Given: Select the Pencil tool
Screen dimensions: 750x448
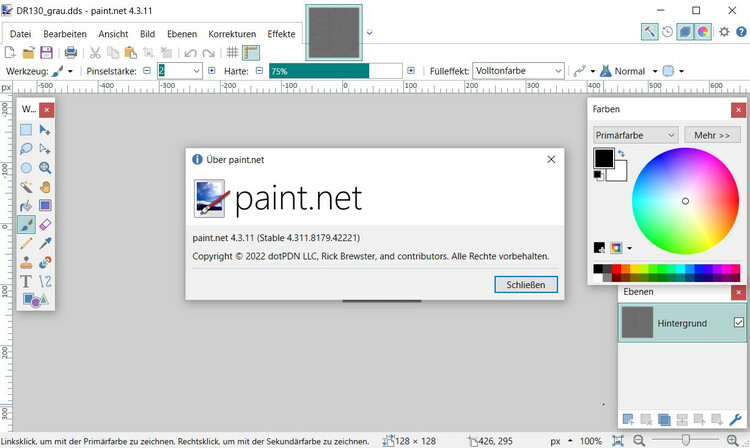Looking at the screenshot, I should 26,243.
